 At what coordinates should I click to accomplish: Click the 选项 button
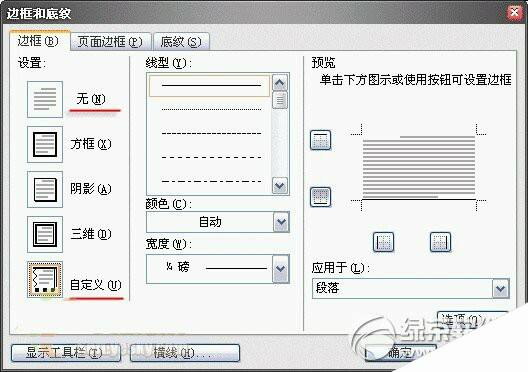pyautogui.click(x=472, y=320)
